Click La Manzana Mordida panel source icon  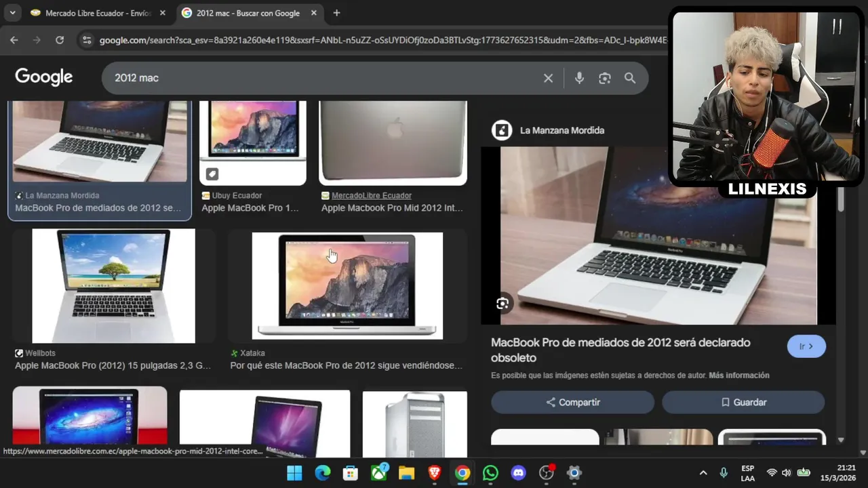502,130
